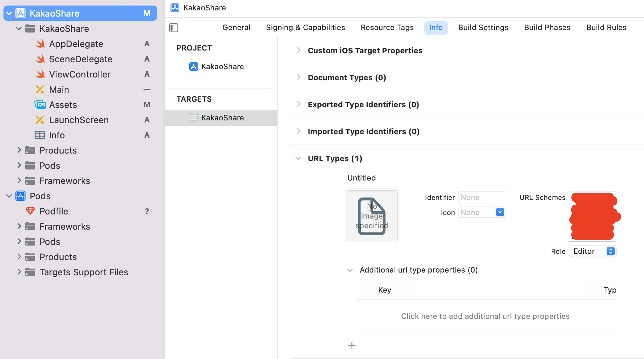Viewport: 644px width, 359px height.
Task: Switch to Resource Tags tab
Action: (387, 27)
